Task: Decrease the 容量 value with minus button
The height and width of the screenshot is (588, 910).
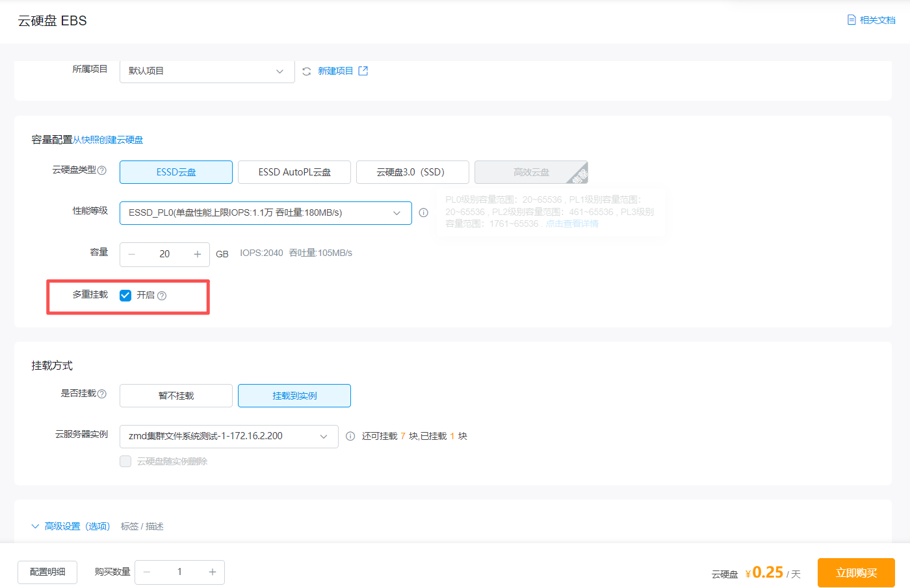Action: pyautogui.click(x=132, y=255)
